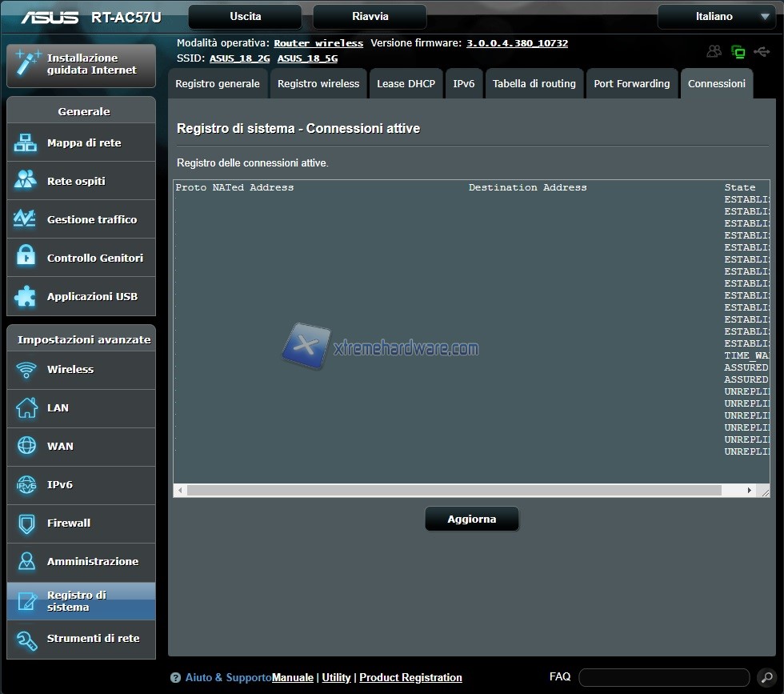
Task: Click the Riavvia reboot button
Action: pos(370,17)
